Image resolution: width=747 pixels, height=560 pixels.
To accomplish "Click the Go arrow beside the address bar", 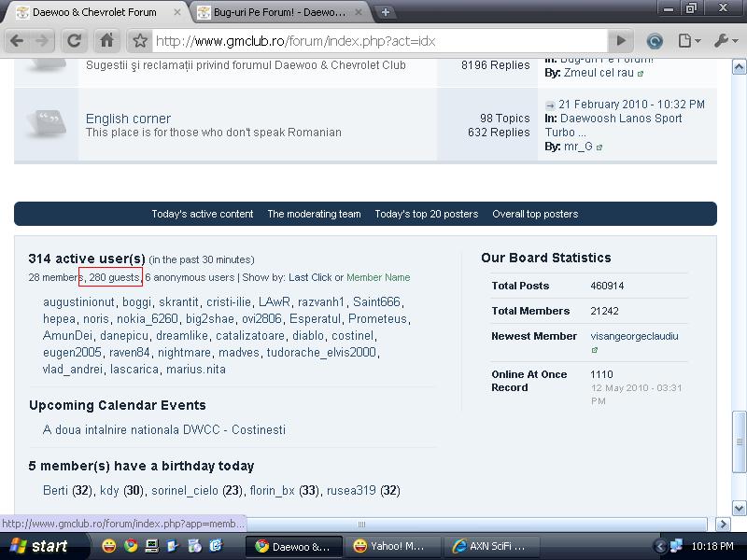I will (x=621, y=41).
